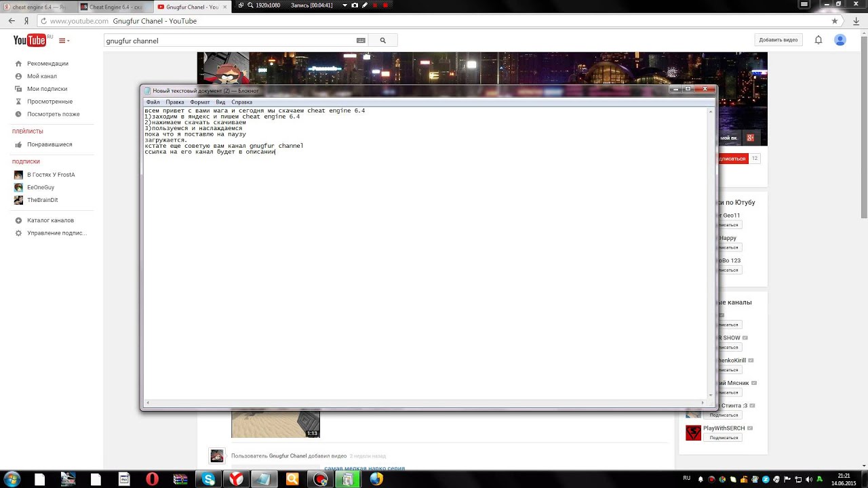Open Вид menu in Notepad
Viewport: 868px width, 488px height.
[x=220, y=102]
